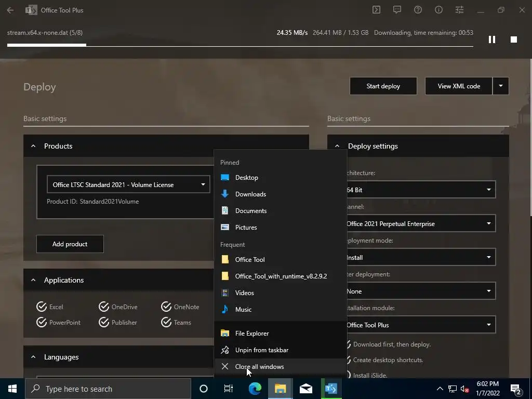
Task: Collapse the Applications section
Action: point(33,280)
